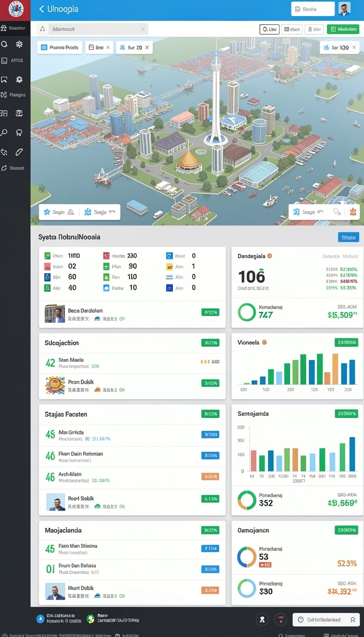
Task: Clear the Alantesck search field
Action: [143, 29]
